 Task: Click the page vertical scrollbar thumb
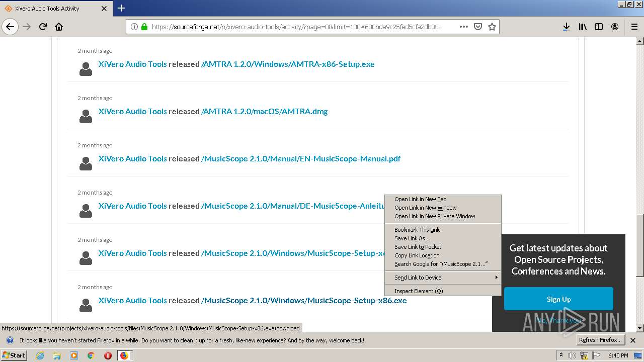tap(639, 245)
